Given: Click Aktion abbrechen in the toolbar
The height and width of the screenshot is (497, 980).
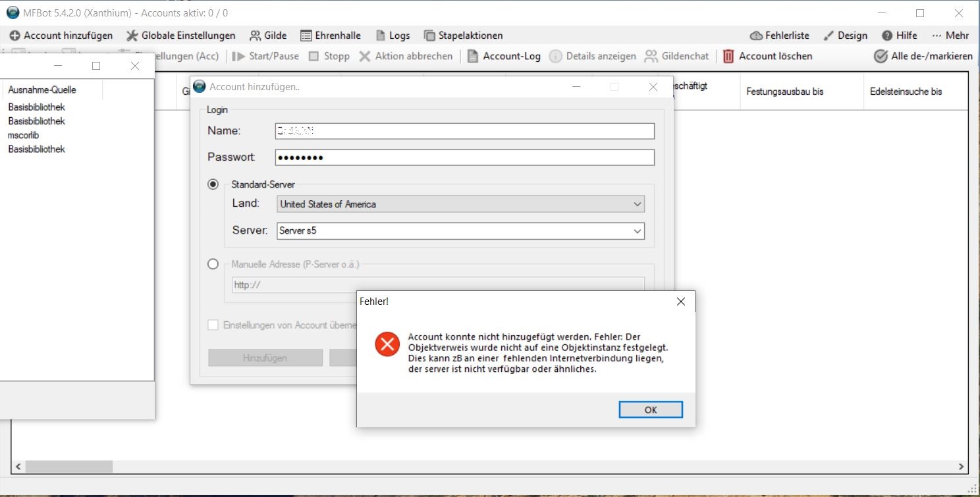Looking at the screenshot, I should coord(406,56).
